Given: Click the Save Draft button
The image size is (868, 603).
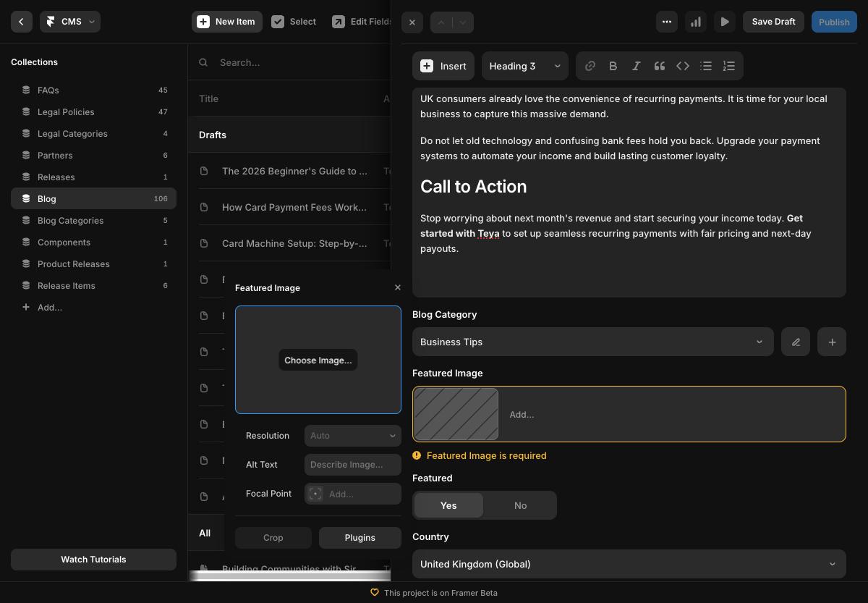Looking at the screenshot, I should (773, 22).
